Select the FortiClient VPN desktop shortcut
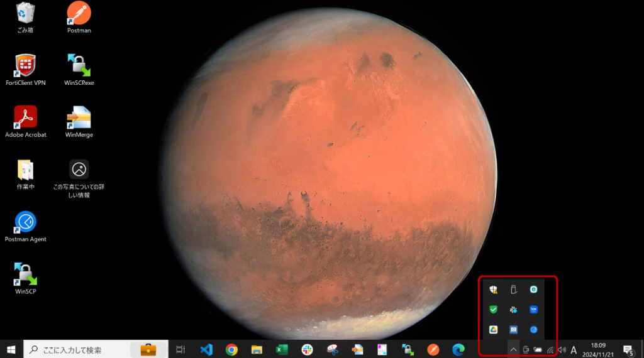This screenshot has height=358, width=644. coord(25,70)
